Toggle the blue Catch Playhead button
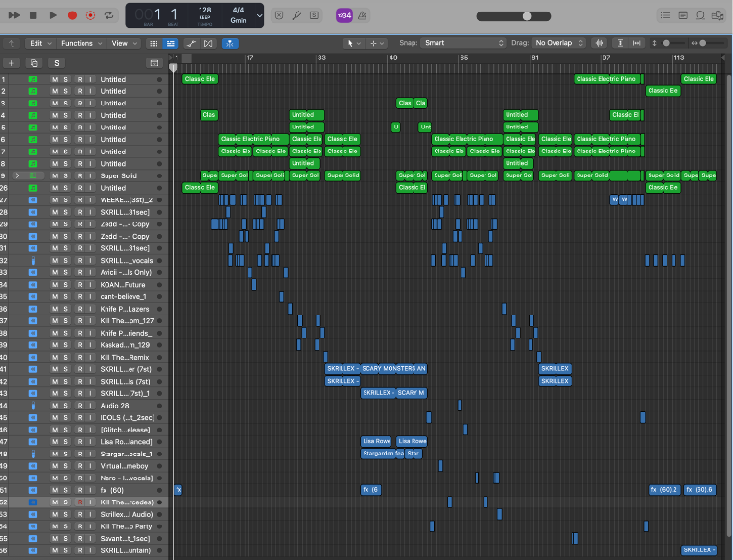Image resolution: width=733 pixels, height=560 pixels. tap(230, 43)
